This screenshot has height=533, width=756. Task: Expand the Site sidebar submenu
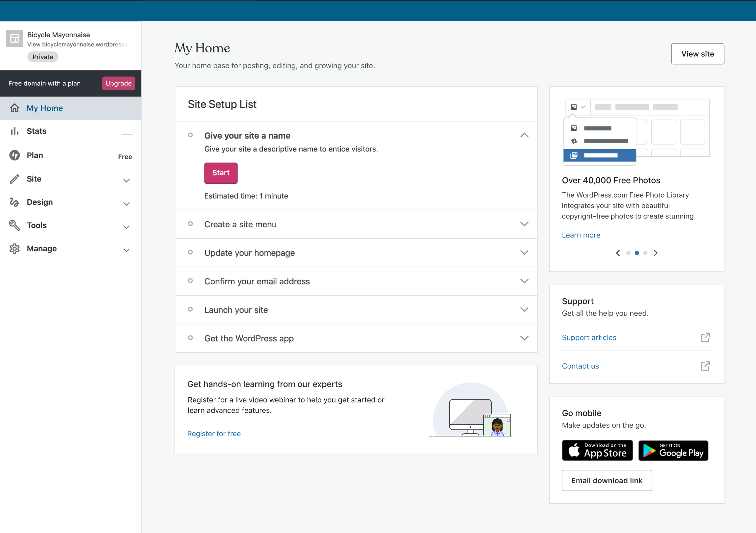[x=126, y=180]
